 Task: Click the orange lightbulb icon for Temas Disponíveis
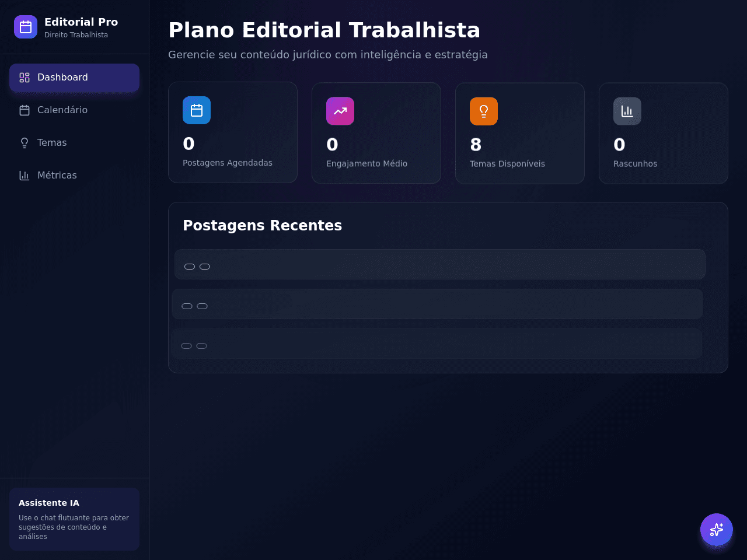tap(484, 111)
